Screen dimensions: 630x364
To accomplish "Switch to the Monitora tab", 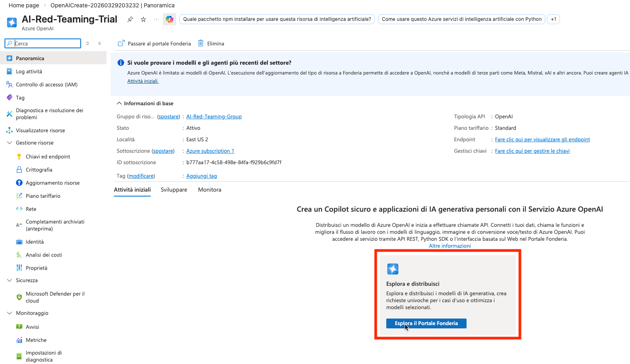I will click(210, 190).
